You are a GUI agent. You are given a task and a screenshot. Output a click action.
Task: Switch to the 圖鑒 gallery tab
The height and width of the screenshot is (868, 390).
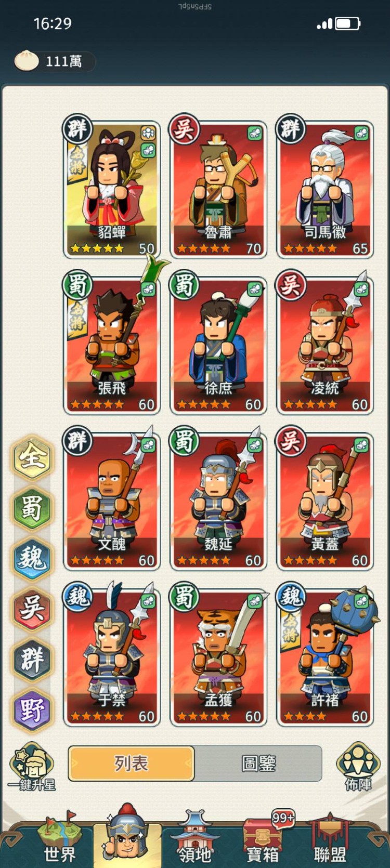tap(258, 763)
